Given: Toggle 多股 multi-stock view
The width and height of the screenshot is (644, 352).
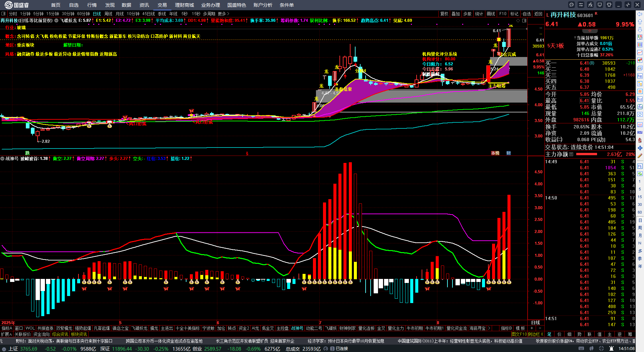Looking at the screenshot, I should [467, 14].
